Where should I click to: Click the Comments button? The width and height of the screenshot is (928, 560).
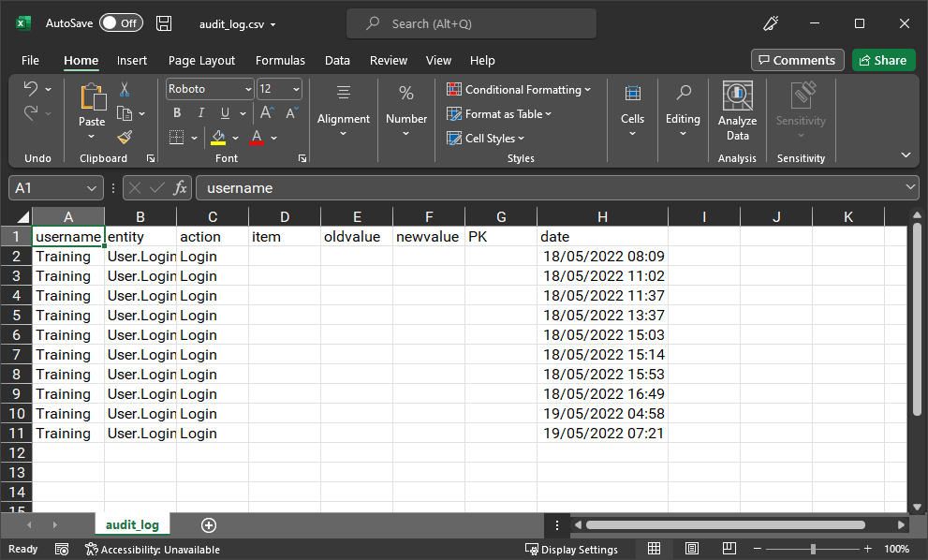[x=797, y=60]
